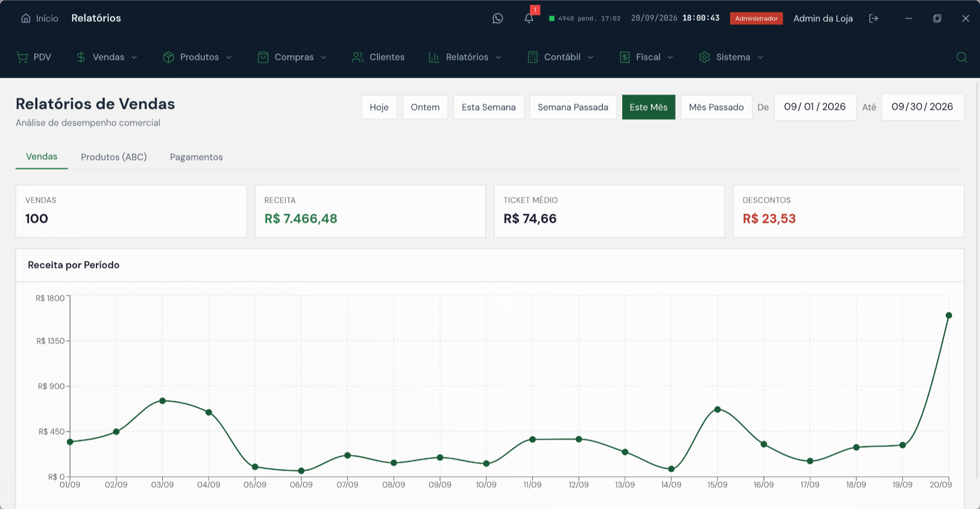Open the WhatsApp icon in header
Screen dimensions: 980x509
click(x=498, y=19)
